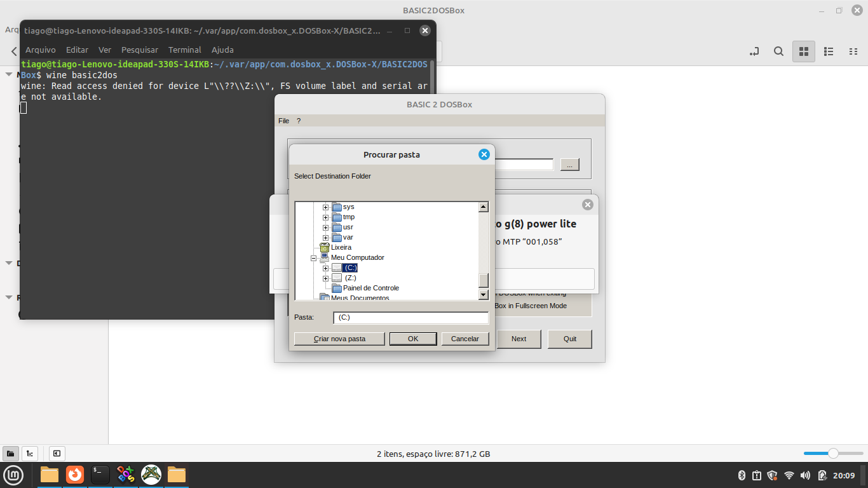Screen dimensions: 868x488
Task: Open the volume tray icon
Action: (x=805, y=475)
